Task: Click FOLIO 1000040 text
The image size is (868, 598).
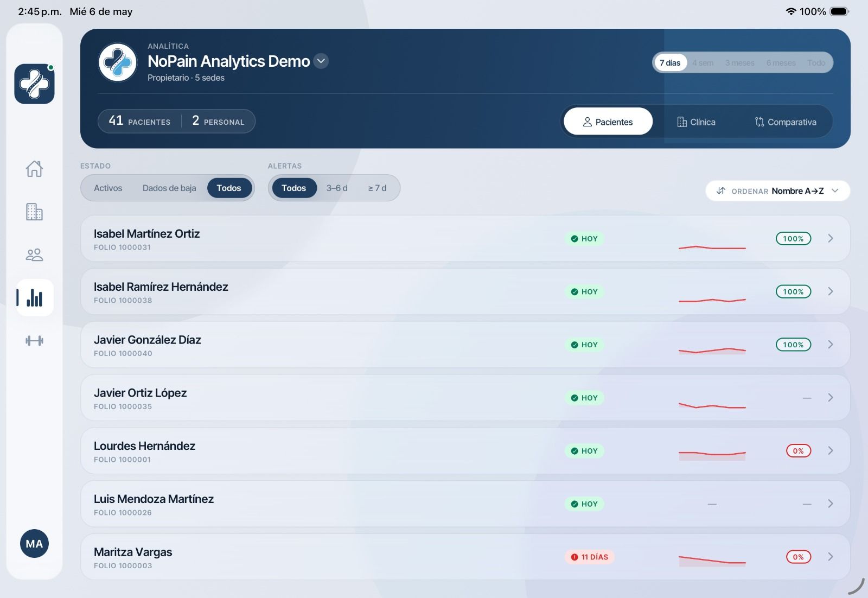Action: coord(123,354)
